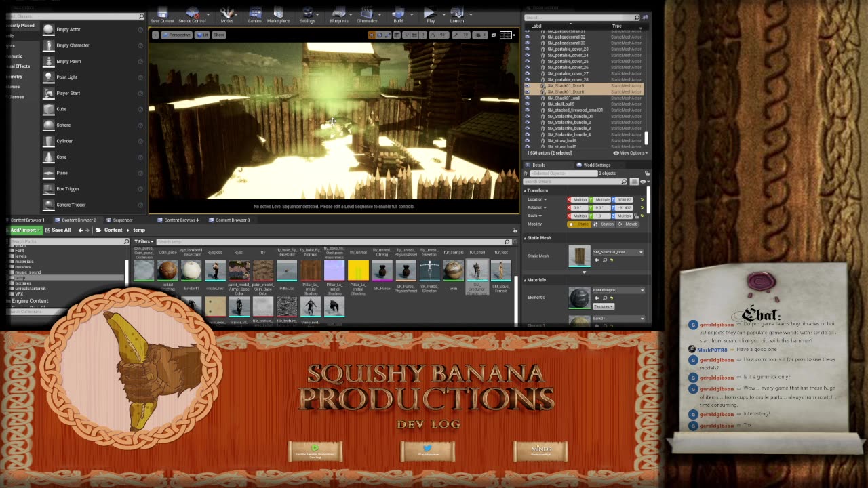Toggle visibility eye of SM_skull_bull5

coord(528,104)
